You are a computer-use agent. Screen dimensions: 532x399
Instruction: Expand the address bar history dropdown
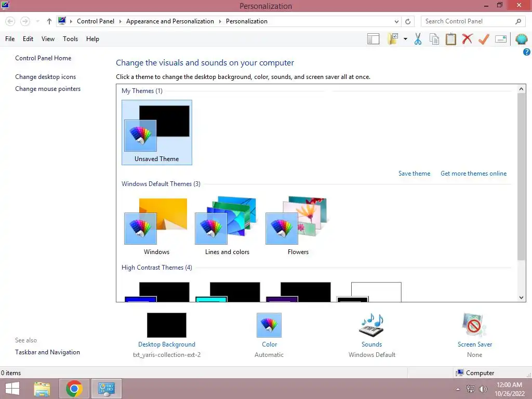click(x=396, y=21)
